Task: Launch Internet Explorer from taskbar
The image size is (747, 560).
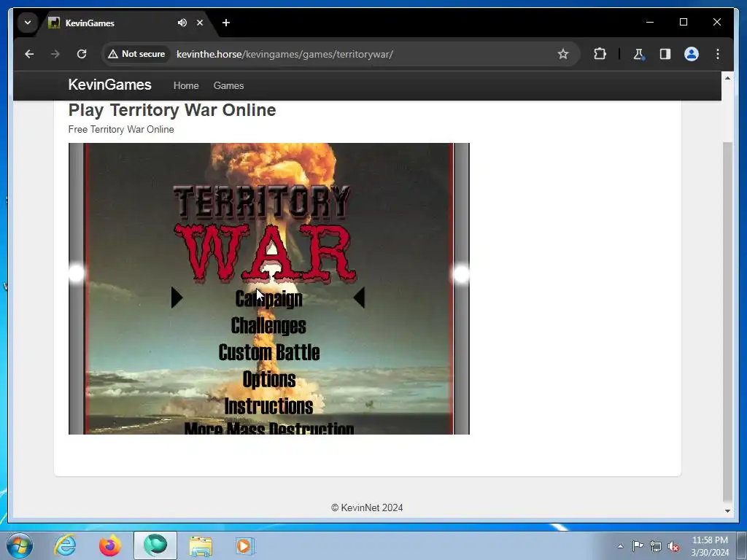Action: (65, 545)
